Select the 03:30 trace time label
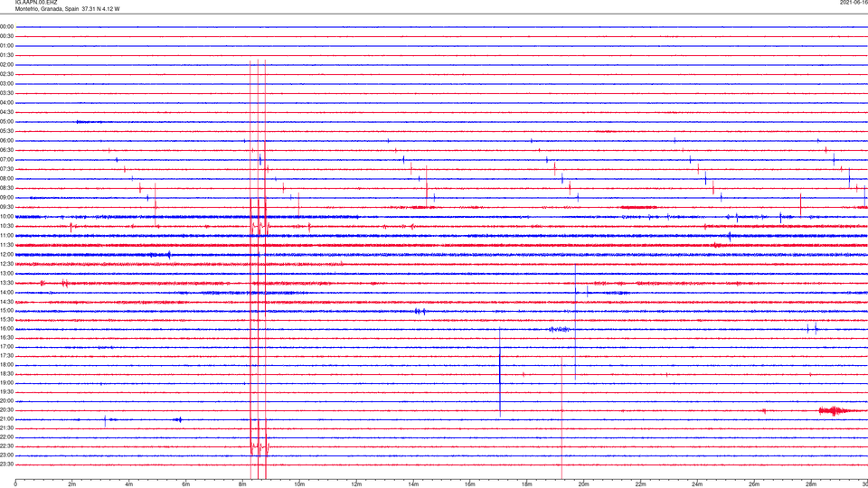The height and width of the screenshot is (488, 868). [x=6, y=93]
